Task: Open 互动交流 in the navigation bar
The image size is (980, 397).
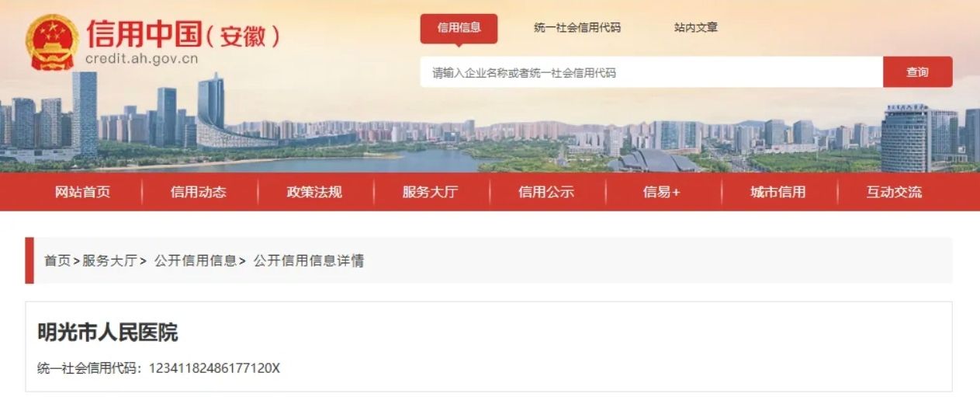Action: point(895,192)
